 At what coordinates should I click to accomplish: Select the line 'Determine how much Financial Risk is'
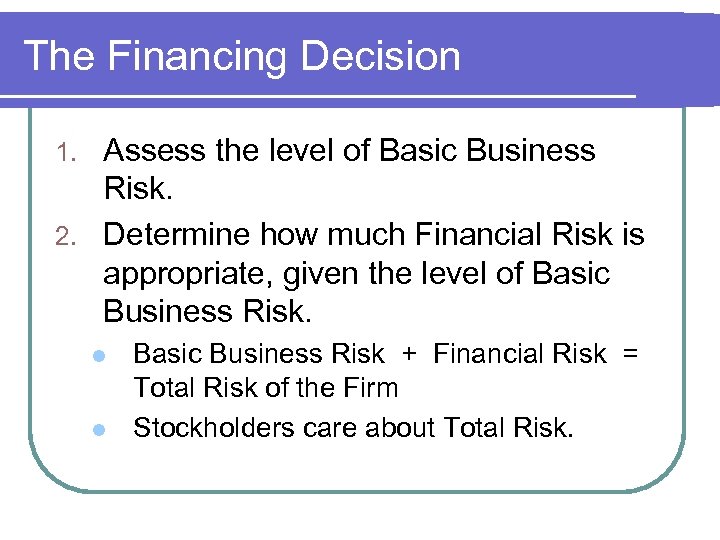click(374, 235)
